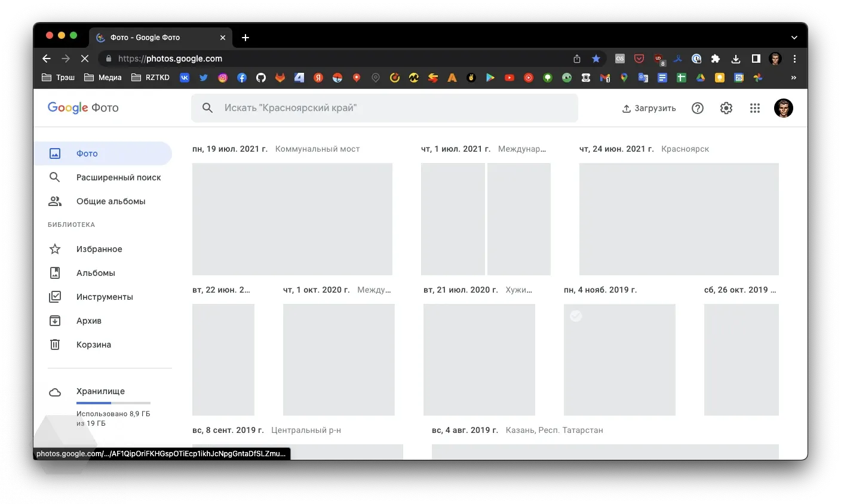Screen dimensions: 841x504
Task: Open the Pocket extension icon
Action: 639,59
